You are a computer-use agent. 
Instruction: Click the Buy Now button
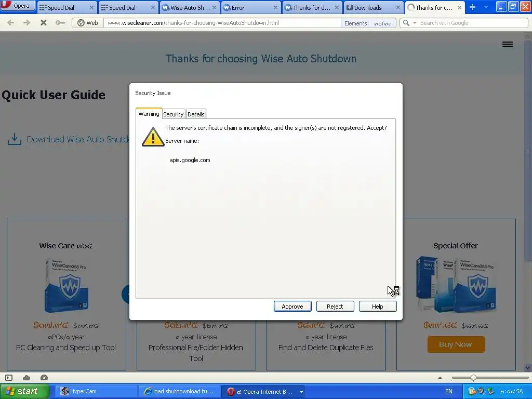[456, 344]
